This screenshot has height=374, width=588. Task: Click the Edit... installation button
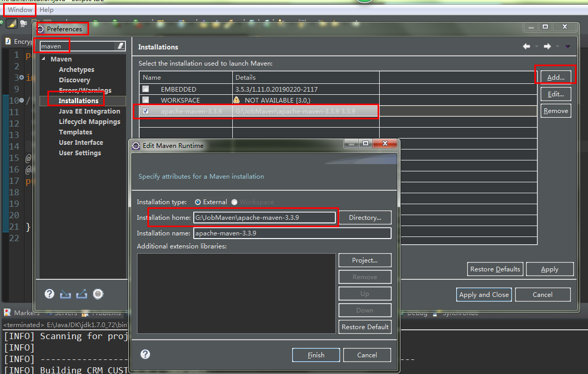[x=556, y=94]
